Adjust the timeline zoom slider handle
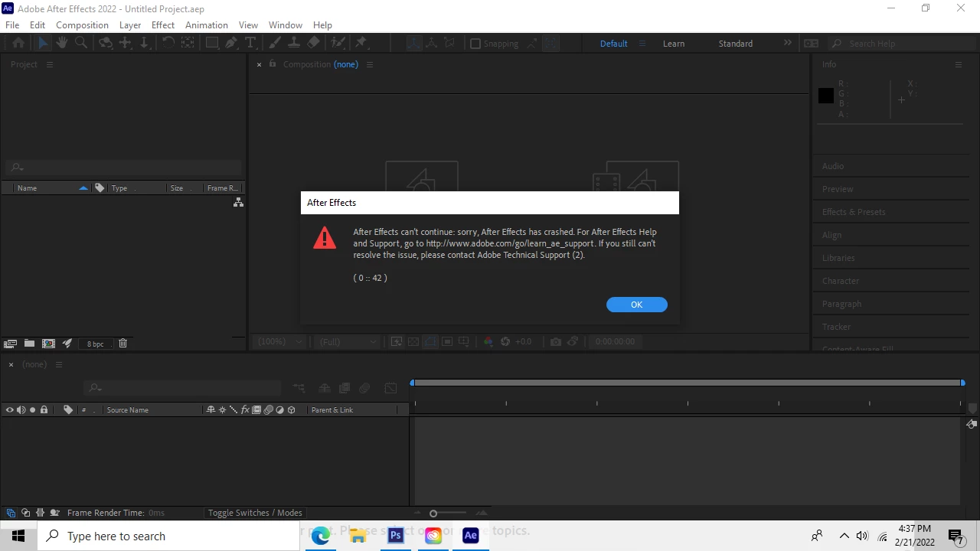 point(433,514)
